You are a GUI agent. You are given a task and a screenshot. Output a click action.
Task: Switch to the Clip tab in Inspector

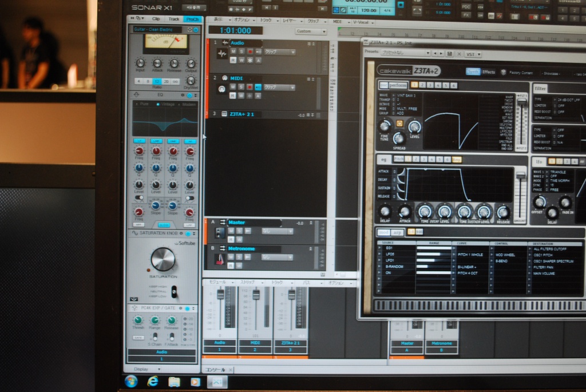pyautogui.click(x=156, y=19)
